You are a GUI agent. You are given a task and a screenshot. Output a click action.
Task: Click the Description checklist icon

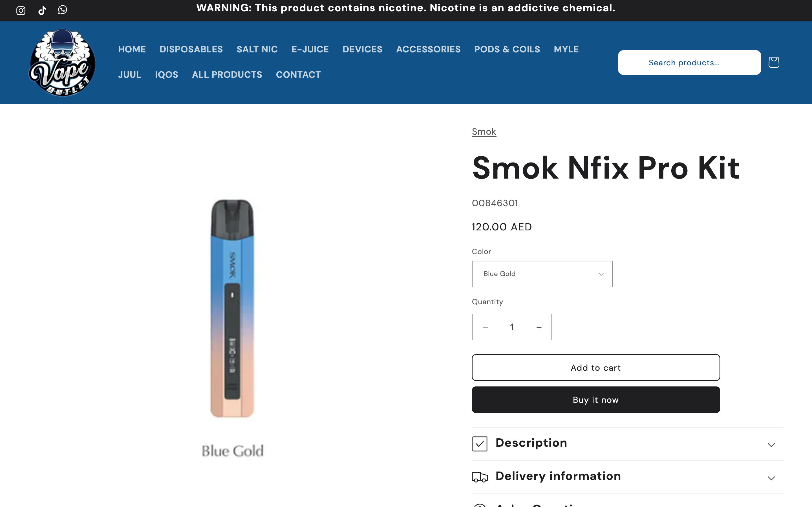[480, 443]
